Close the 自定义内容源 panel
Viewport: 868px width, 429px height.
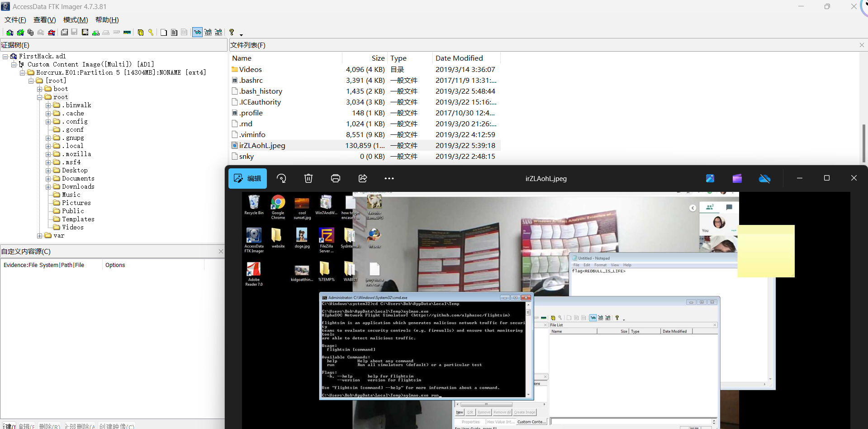point(221,252)
